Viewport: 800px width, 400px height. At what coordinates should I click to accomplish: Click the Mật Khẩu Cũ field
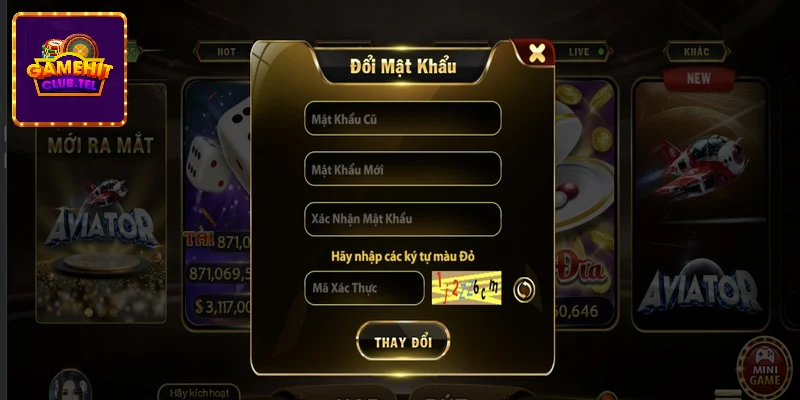[403, 118]
